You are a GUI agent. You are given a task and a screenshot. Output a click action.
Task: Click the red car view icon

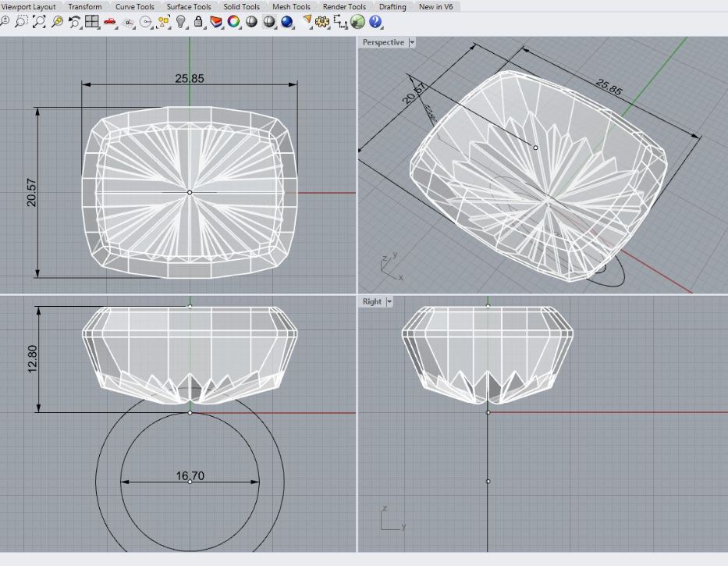110,22
